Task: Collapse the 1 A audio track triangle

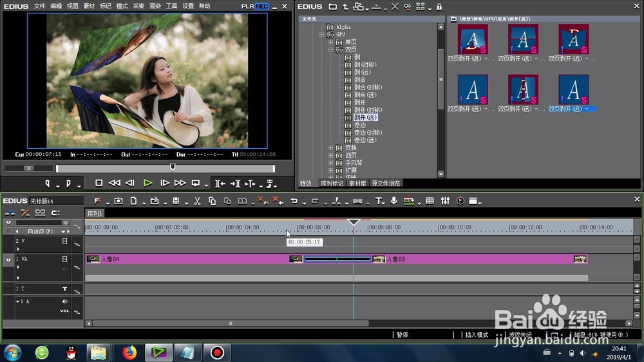Action: pyautogui.click(x=17, y=301)
